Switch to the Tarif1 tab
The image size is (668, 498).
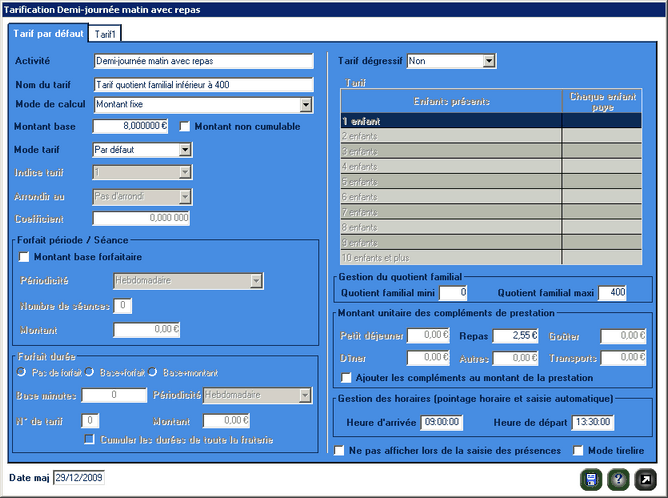point(105,34)
